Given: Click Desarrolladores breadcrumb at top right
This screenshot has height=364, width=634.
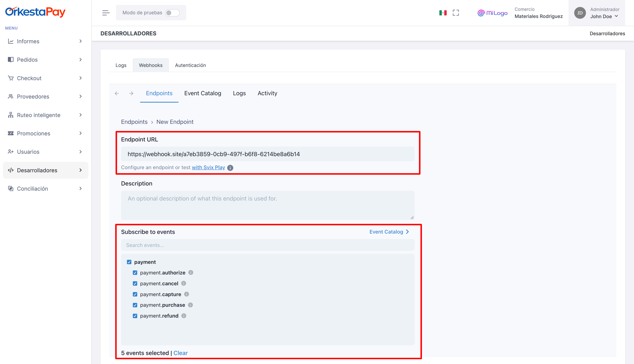Looking at the screenshot, I should [x=607, y=34].
